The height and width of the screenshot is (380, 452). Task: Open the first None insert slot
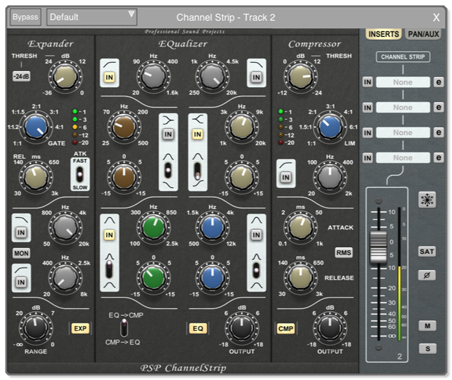click(x=403, y=82)
